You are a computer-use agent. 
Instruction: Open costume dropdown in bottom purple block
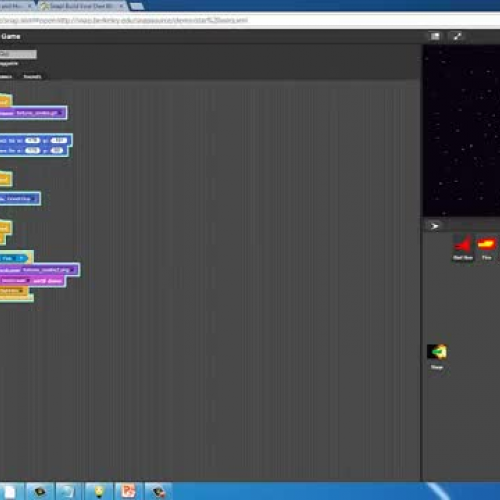pyautogui.click(x=72, y=270)
